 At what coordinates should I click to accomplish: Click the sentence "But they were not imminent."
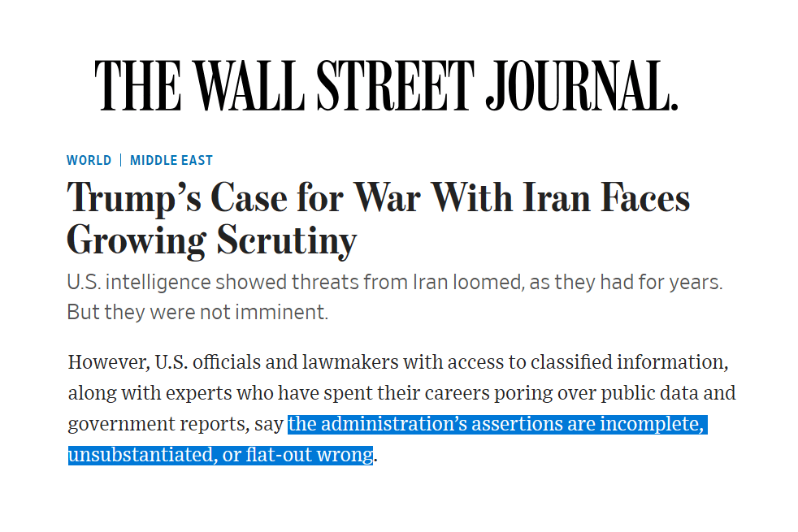(197, 312)
